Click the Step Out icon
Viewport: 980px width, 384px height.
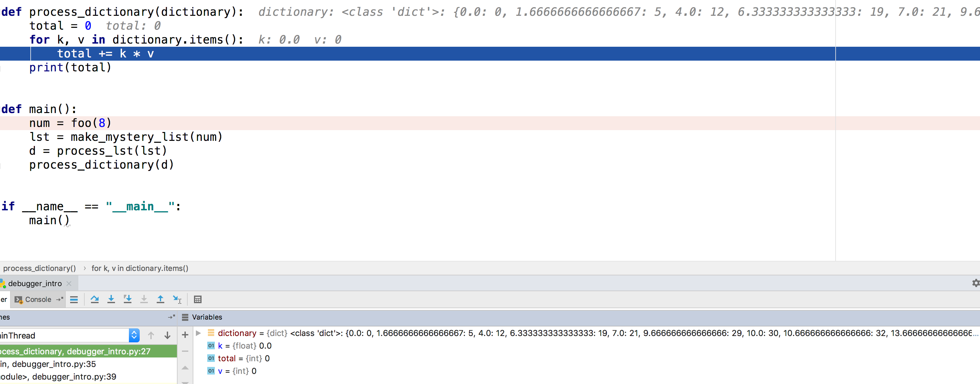pyautogui.click(x=160, y=300)
